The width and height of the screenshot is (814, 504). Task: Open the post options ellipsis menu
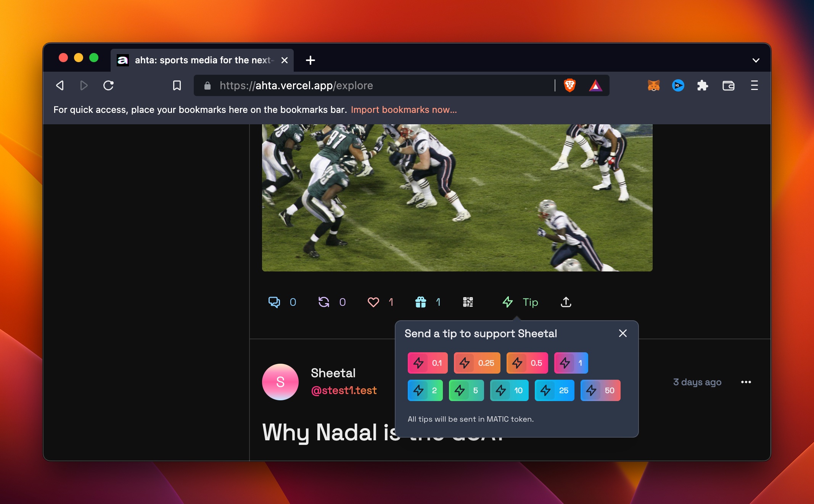(x=745, y=382)
